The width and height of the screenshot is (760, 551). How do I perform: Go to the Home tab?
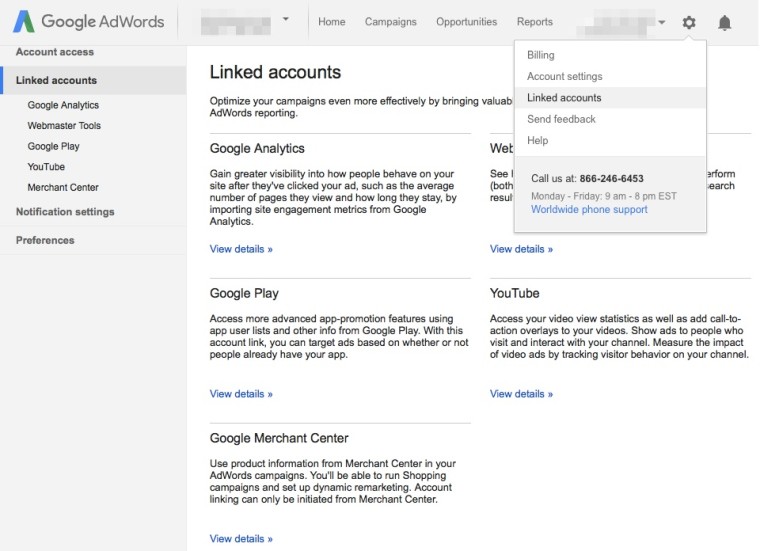pyautogui.click(x=331, y=22)
